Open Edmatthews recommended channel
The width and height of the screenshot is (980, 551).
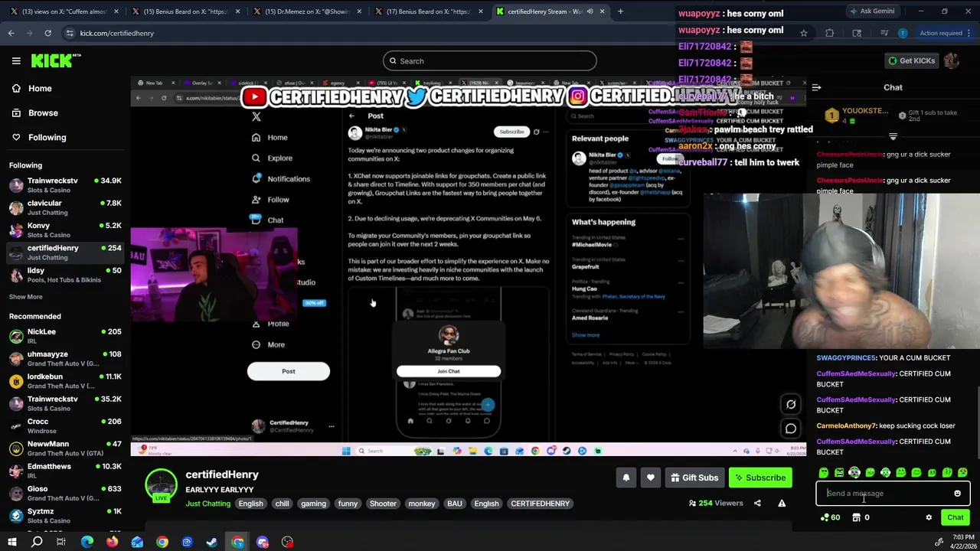pos(64,471)
